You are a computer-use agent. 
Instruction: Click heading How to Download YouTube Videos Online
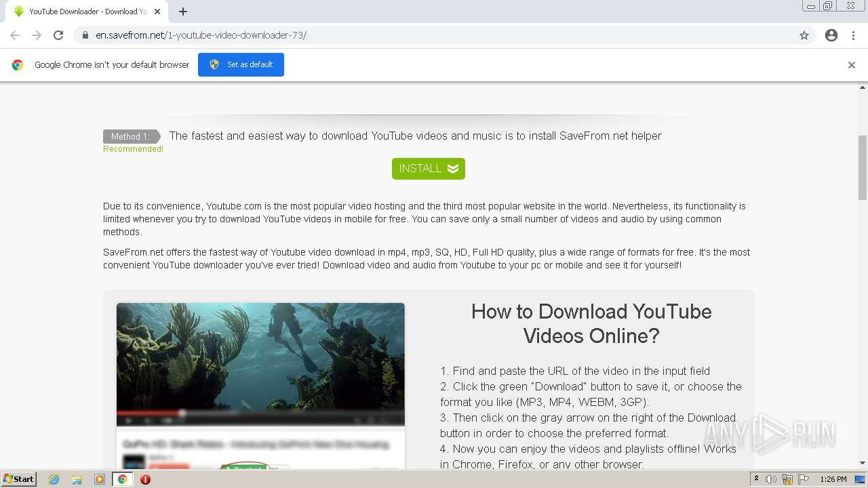(591, 323)
